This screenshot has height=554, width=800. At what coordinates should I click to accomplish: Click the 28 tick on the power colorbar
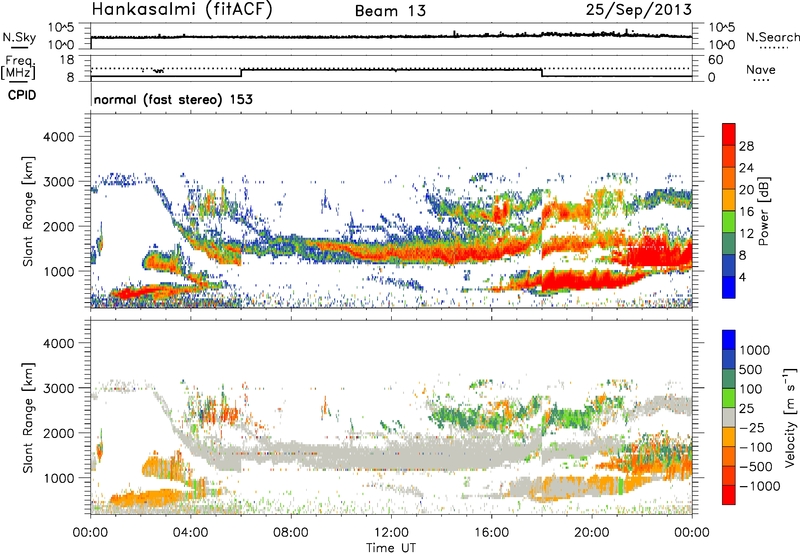(746, 146)
